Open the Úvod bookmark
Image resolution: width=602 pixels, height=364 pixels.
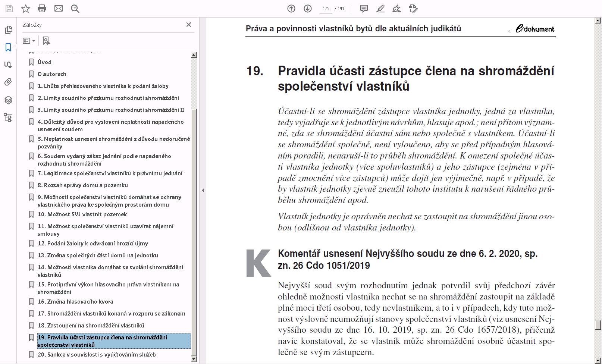44,62
